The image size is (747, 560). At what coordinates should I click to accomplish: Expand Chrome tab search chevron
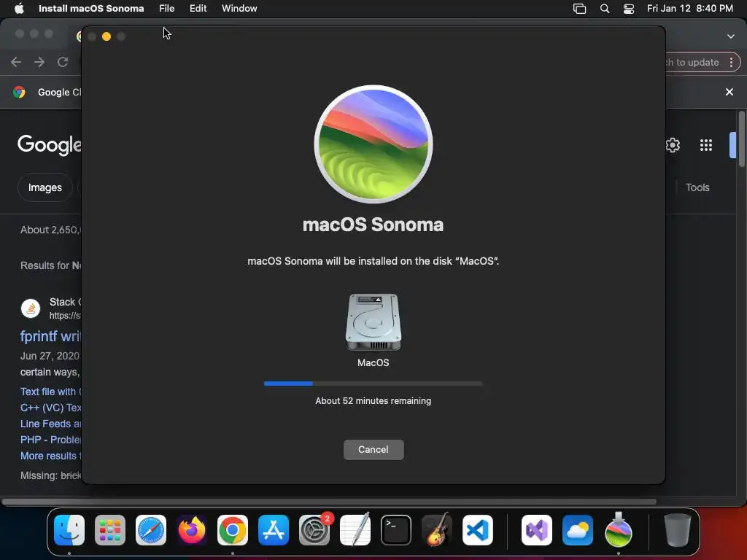click(x=731, y=36)
